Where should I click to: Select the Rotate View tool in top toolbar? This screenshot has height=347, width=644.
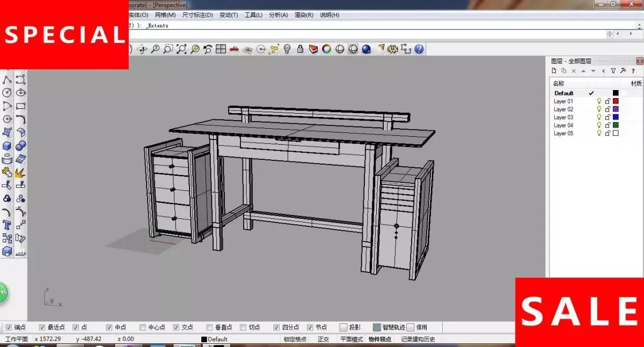click(x=142, y=49)
